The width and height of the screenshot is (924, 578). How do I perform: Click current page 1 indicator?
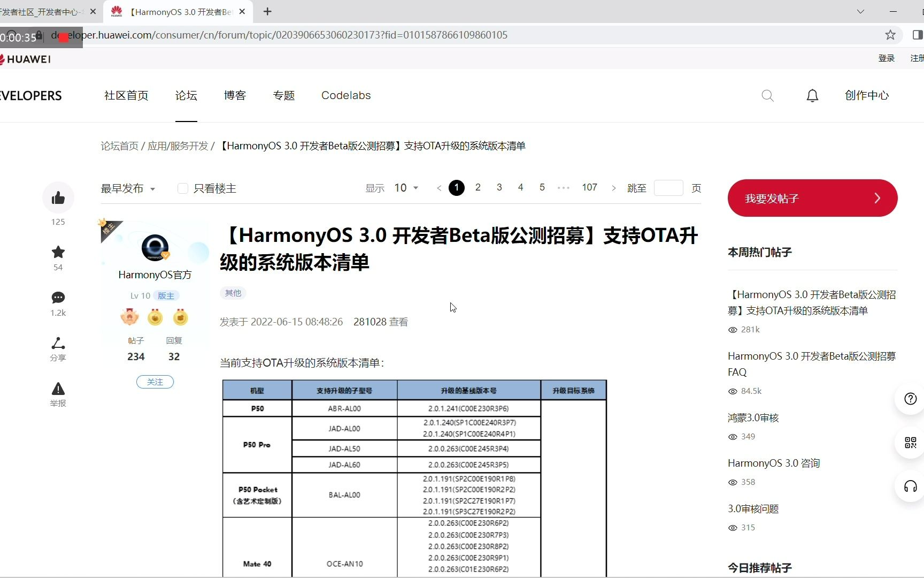point(457,188)
